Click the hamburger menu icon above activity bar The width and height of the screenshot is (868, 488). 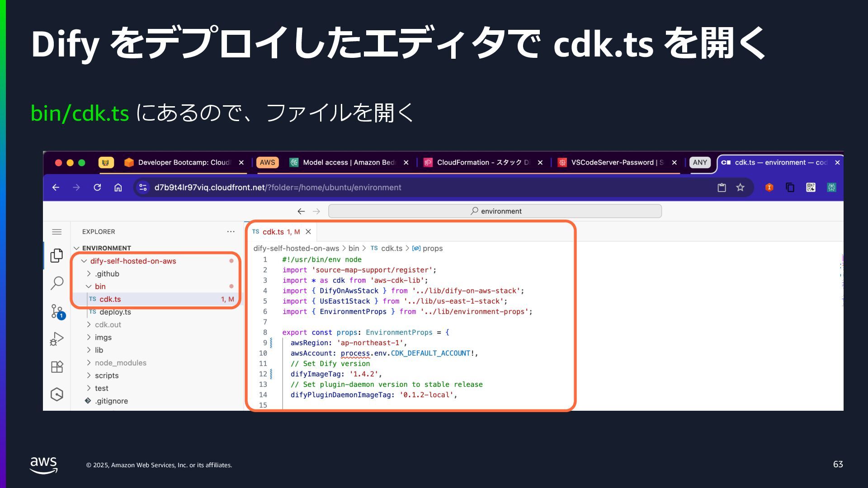click(57, 232)
